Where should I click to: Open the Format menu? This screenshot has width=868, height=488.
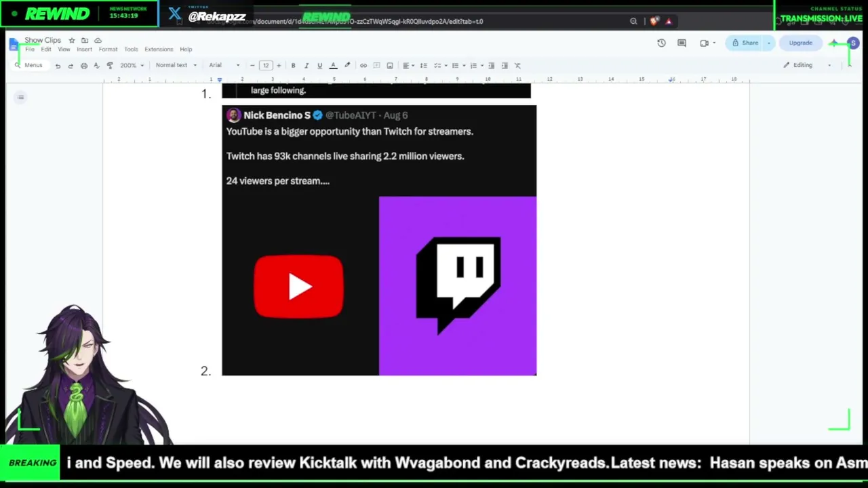point(108,49)
